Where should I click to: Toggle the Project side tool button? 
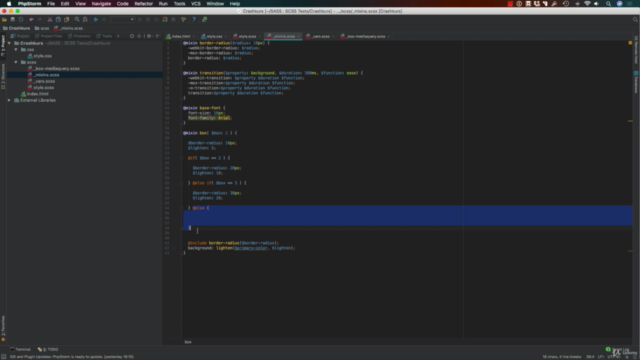pos(3,46)
